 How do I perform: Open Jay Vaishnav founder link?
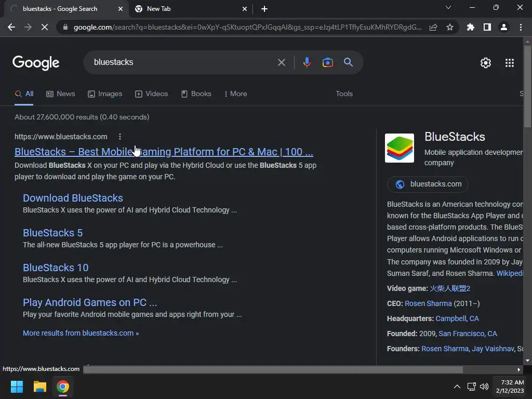point(493,349)
